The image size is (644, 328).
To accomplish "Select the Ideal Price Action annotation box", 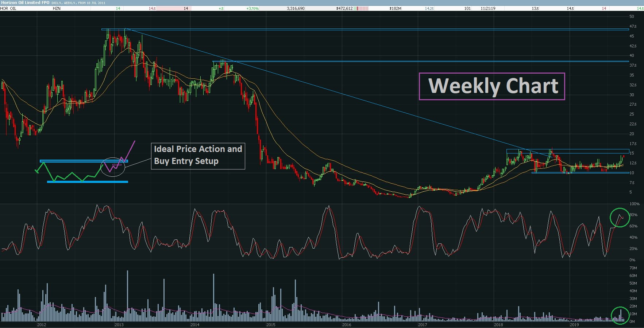I will pos(198,156).
